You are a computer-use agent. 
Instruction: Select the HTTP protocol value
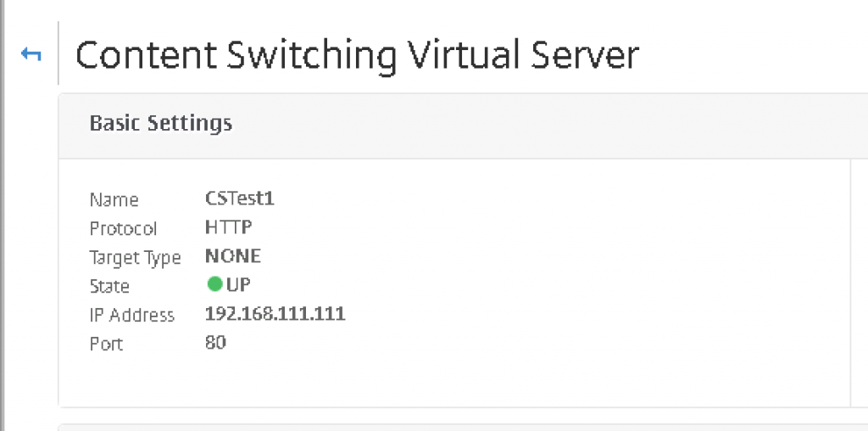[x=229, y=227]
